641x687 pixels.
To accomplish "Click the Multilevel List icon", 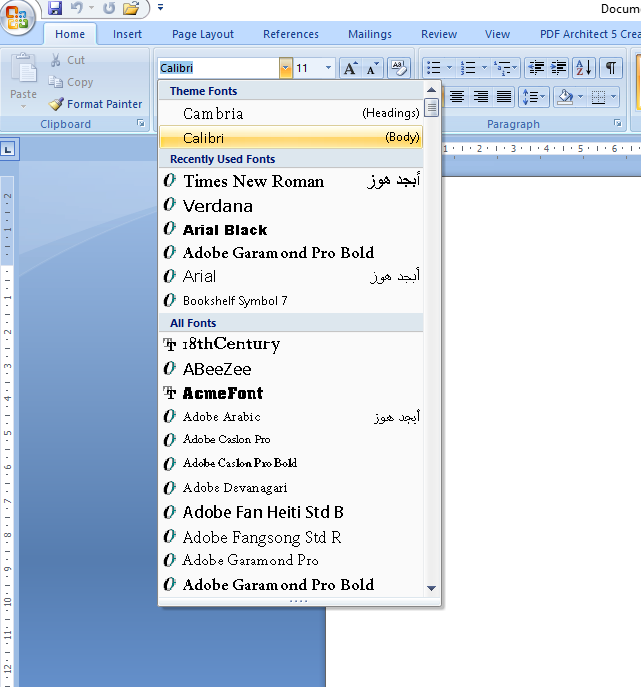I will 505,68.
